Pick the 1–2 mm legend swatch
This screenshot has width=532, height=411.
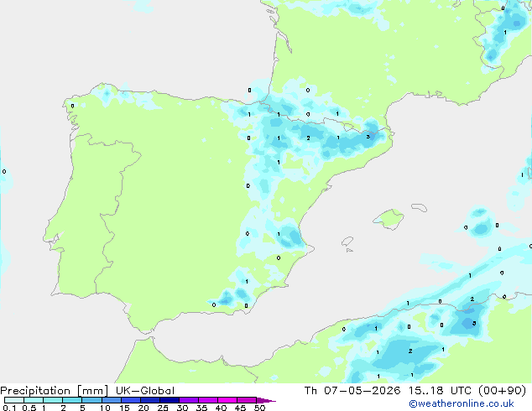53,400
